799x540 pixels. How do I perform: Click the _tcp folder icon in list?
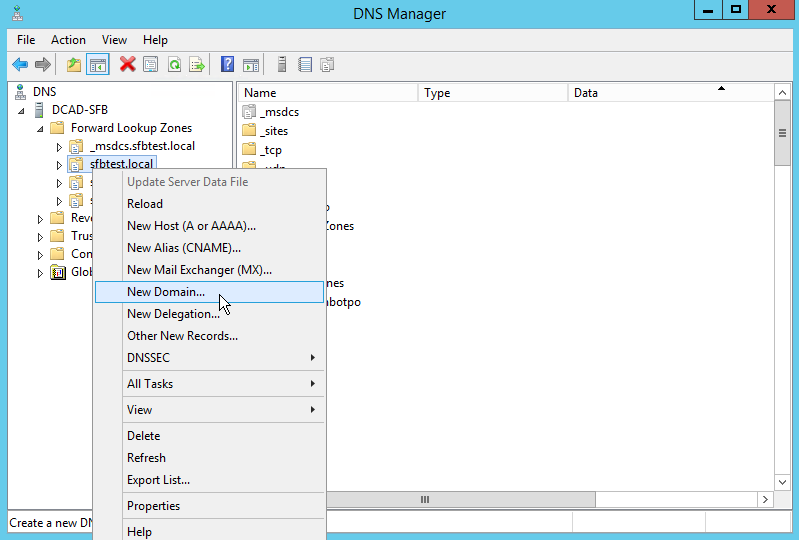point(249,149)
